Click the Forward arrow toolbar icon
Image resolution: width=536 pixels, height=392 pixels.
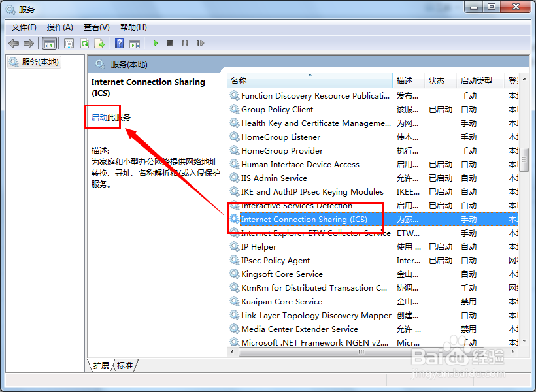[29, 43]
